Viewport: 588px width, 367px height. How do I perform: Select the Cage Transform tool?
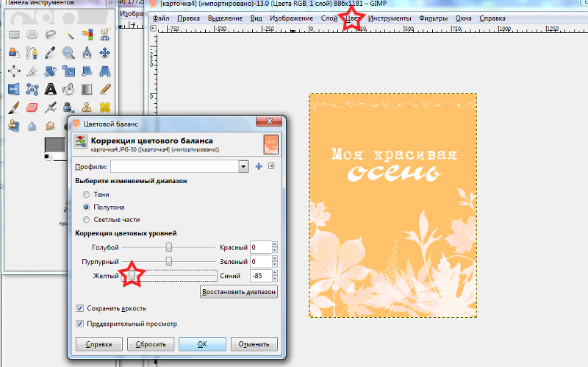(x=32, y=89)
